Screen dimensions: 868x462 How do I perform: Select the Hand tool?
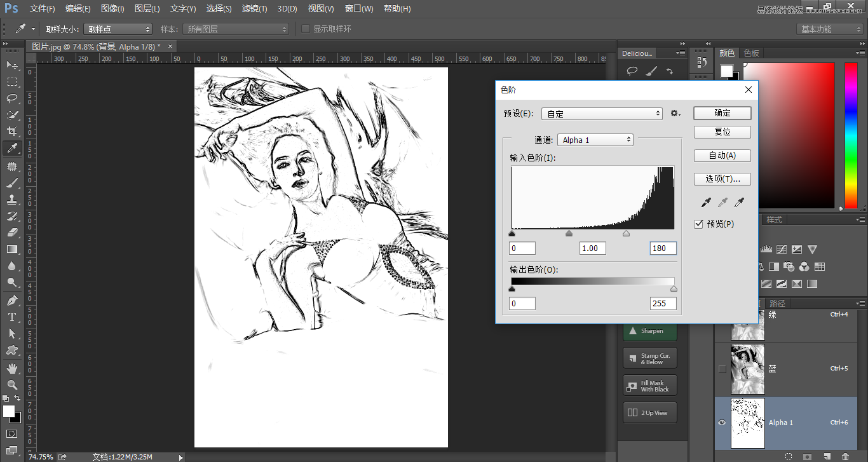(x=12, y=369)
